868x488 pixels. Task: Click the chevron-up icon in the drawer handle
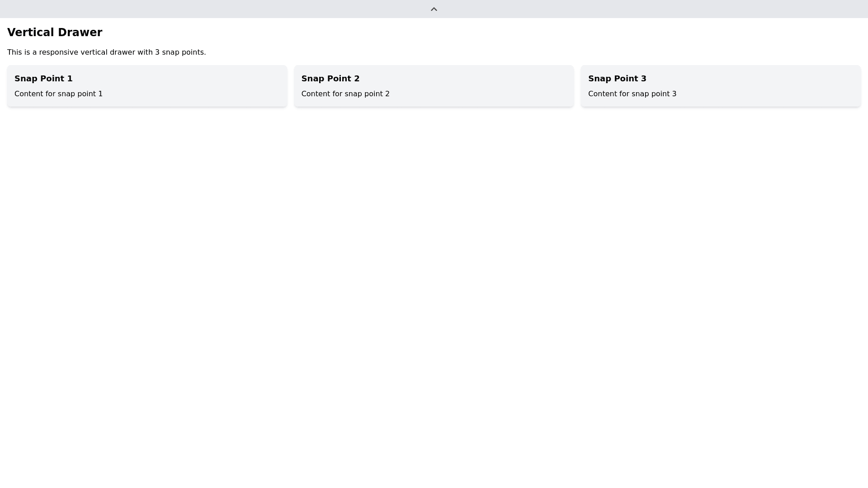(434, 9)
